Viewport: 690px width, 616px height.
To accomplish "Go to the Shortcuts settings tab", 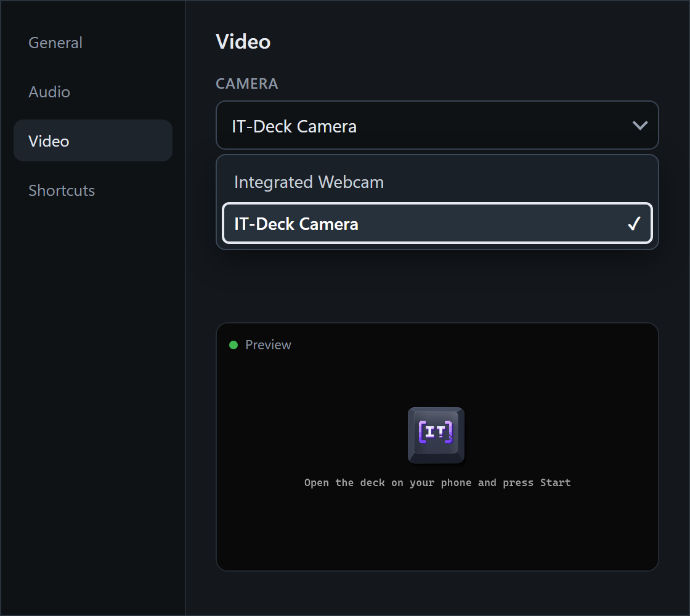I will tap(93, 190).
